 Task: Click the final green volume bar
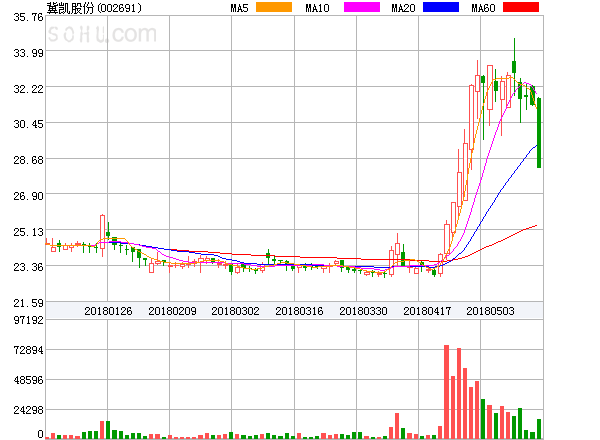pyautogui.click(x=539, y=429)
